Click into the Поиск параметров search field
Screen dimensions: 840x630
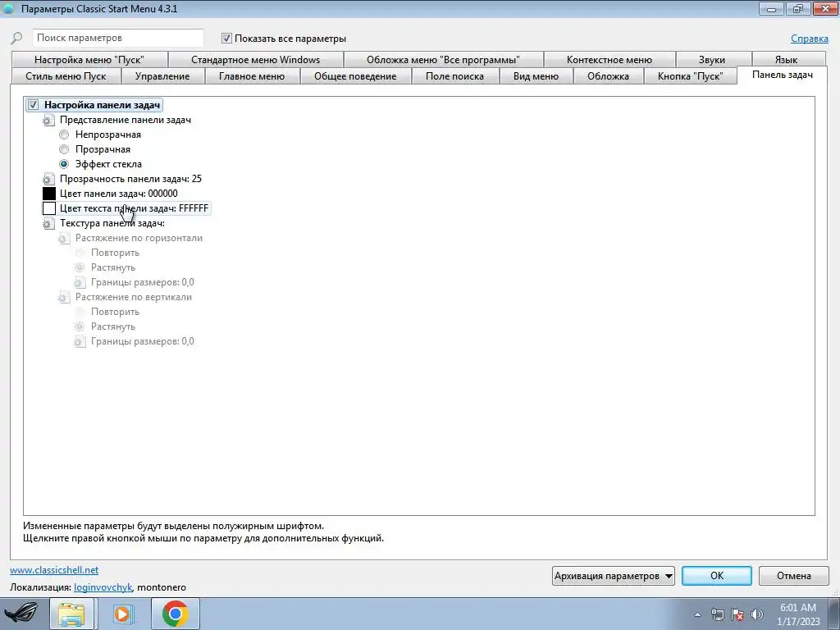pos(118,38)
